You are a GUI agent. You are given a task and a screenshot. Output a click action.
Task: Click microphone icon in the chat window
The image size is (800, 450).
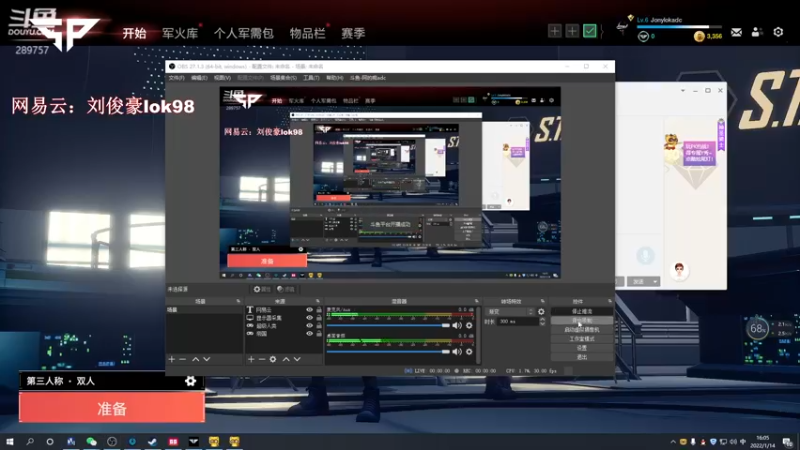(645, 255)
